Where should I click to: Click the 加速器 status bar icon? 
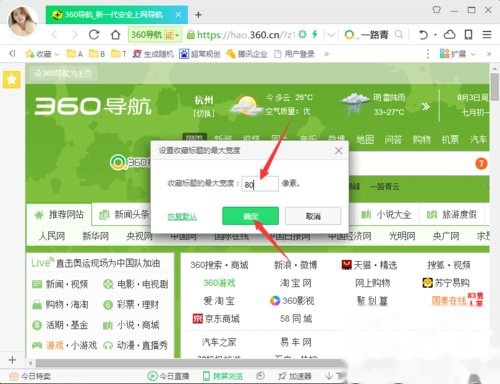click(x=295, y=376)
